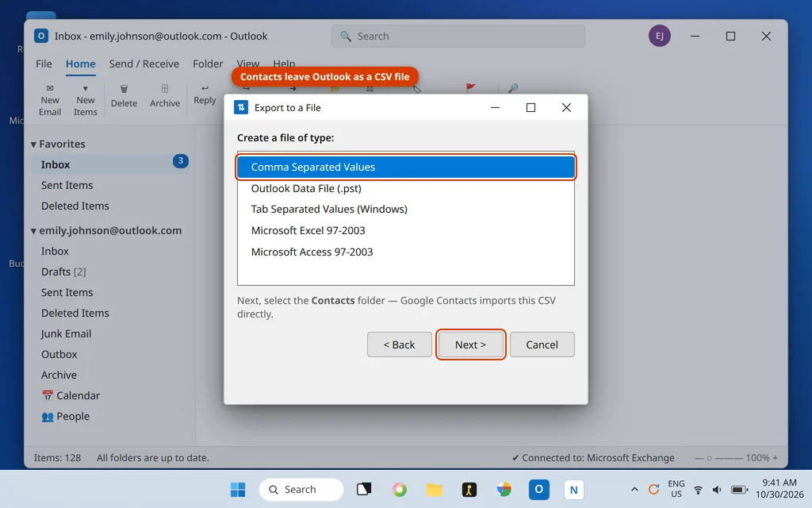Collapse the emily.johnson@outlook.com account tree
Screen dimensions: 812x508
pyautogui.click(x=33, y=231)
